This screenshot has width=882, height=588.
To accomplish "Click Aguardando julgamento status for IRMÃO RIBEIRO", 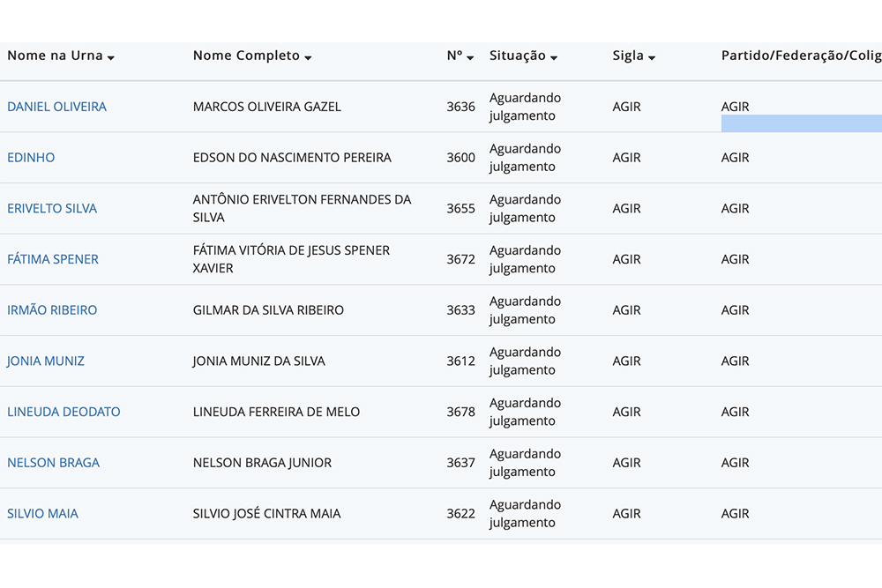I will 525,310.
